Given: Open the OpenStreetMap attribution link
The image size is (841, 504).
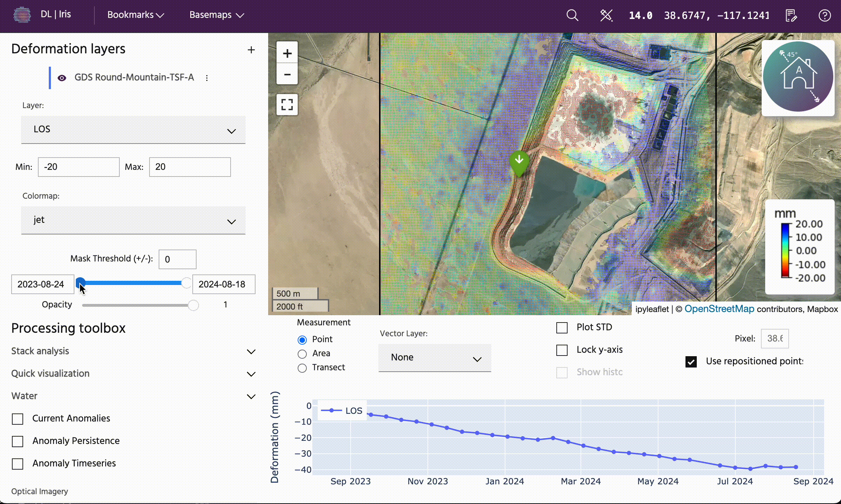Looking at the screenshot, I should [719, 309].
